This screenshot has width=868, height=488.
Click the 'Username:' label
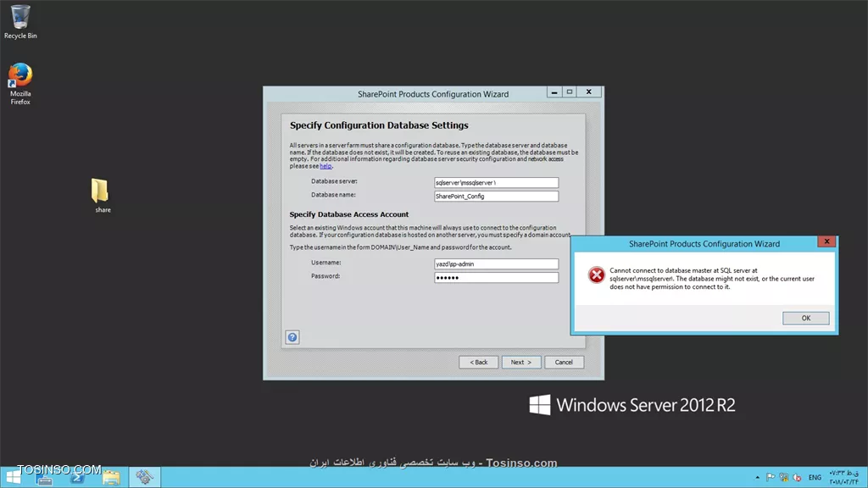coord(326,263)
